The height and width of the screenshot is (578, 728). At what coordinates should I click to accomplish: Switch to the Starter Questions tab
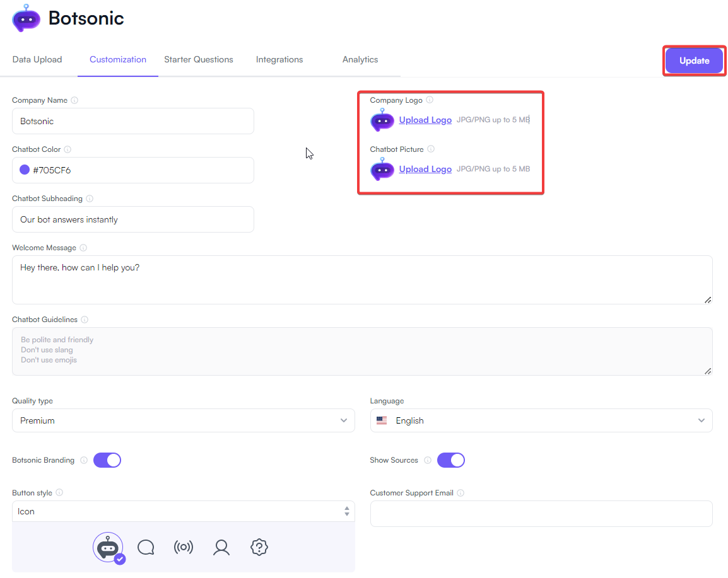pos(199,59)
